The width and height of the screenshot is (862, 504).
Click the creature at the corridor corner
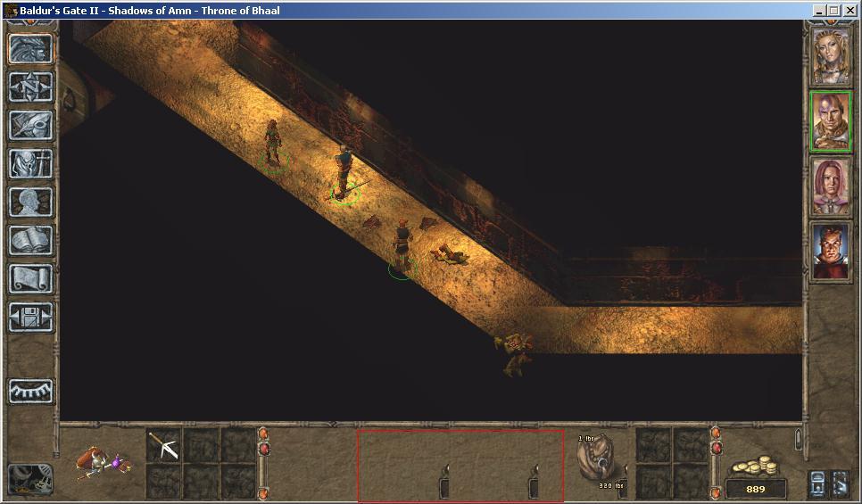point(515,354)
